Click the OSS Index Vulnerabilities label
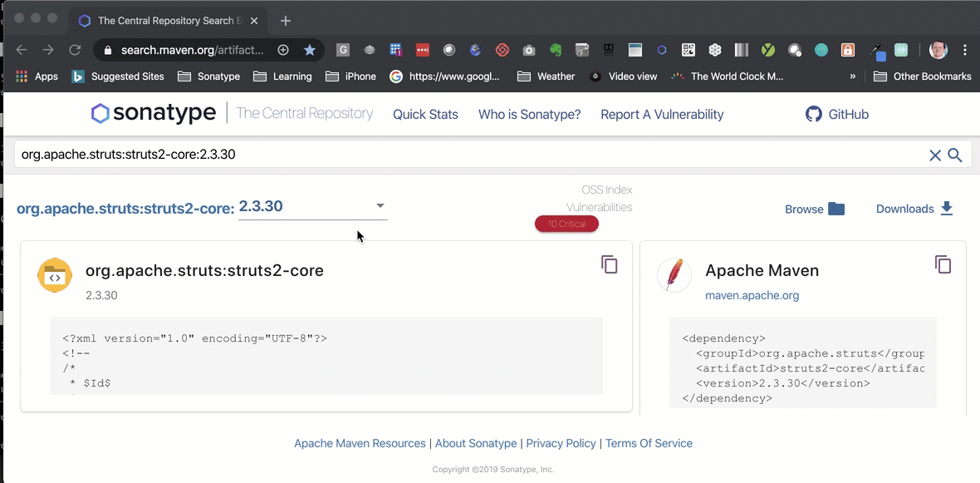980x483 pixels. pos(599,199)
